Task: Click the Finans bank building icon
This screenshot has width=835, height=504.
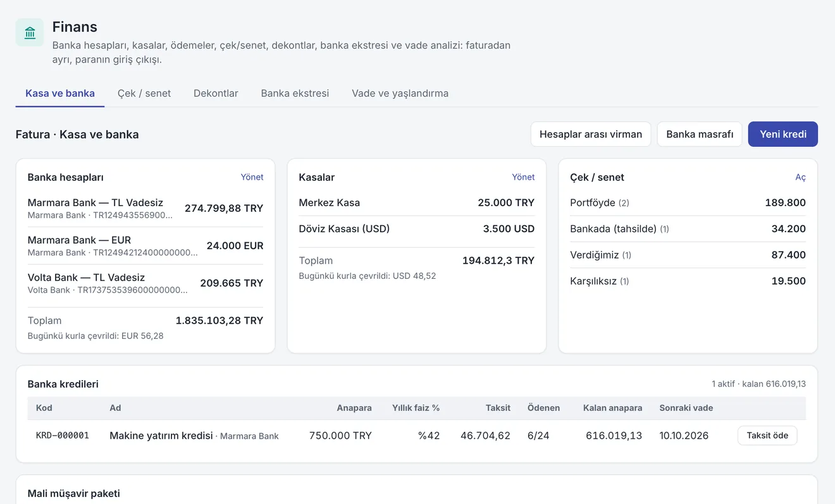Action: click(x=30, y=32)
